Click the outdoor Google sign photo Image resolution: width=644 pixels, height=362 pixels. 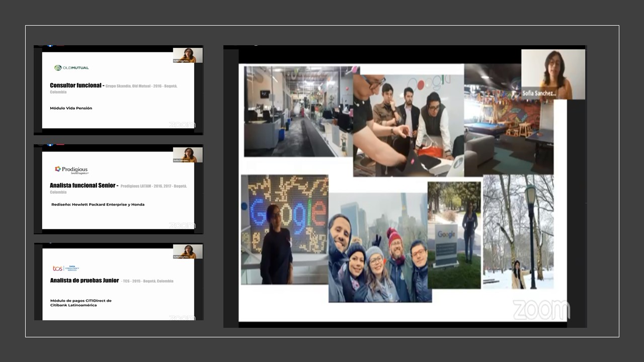[x=454, y=235]
